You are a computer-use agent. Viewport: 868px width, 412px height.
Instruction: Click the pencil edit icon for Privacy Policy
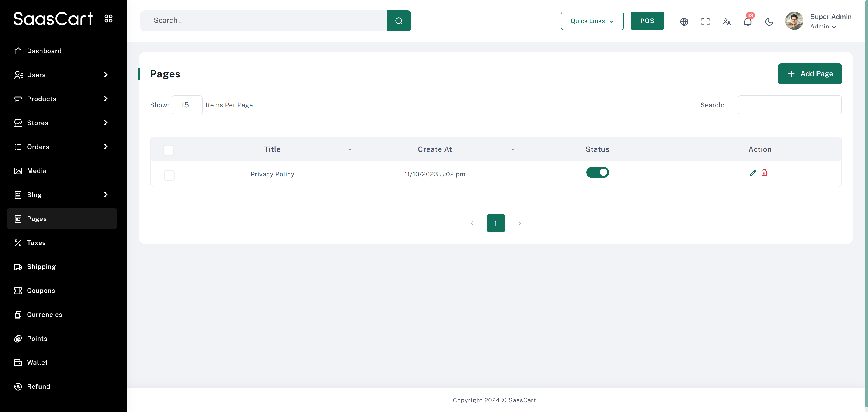point(753,173)
